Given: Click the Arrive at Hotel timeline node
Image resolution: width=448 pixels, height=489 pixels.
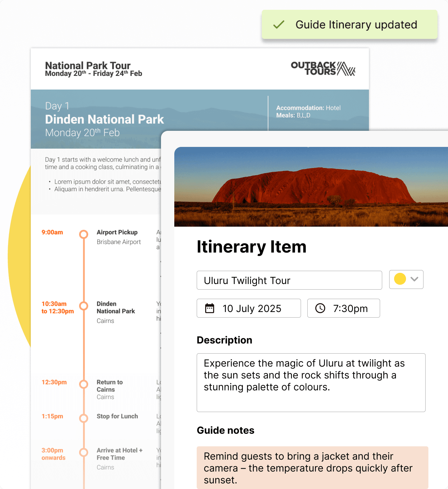Looking at the screenshot, I should point(84,452).
